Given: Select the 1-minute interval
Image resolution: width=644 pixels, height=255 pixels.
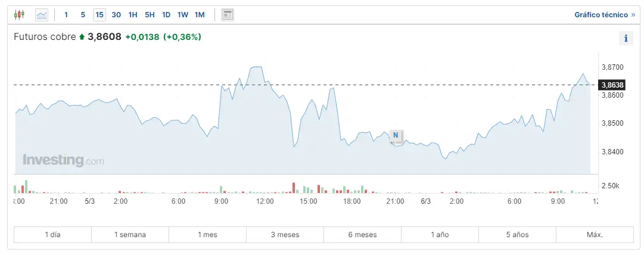Looking at the screenshot, I should [x=66, y=14].
